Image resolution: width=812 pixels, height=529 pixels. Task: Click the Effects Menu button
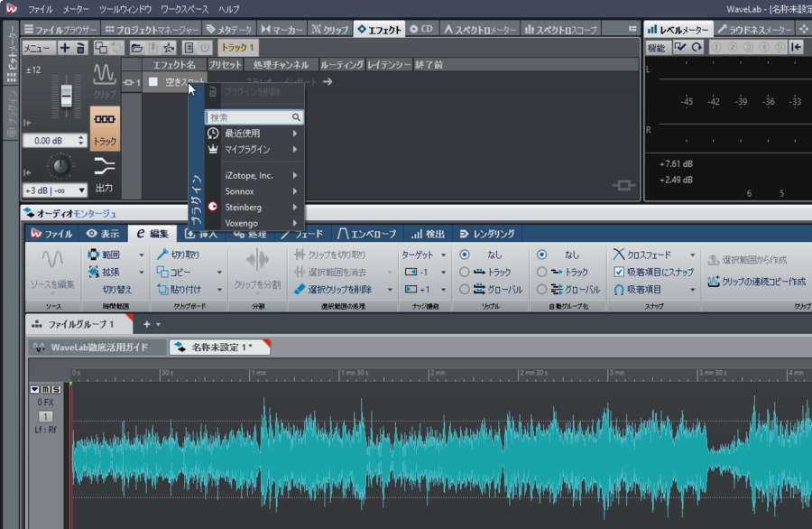(38, 48)
